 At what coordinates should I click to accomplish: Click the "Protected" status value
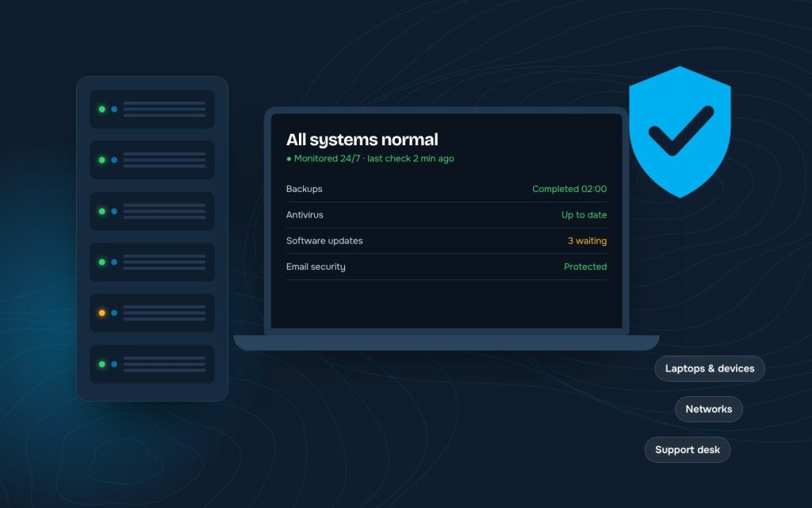585,267
